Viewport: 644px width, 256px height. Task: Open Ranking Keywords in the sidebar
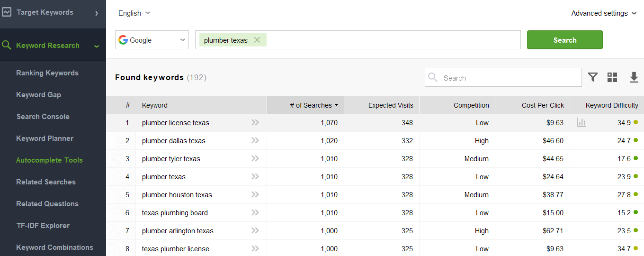click(x=47, y=73)
